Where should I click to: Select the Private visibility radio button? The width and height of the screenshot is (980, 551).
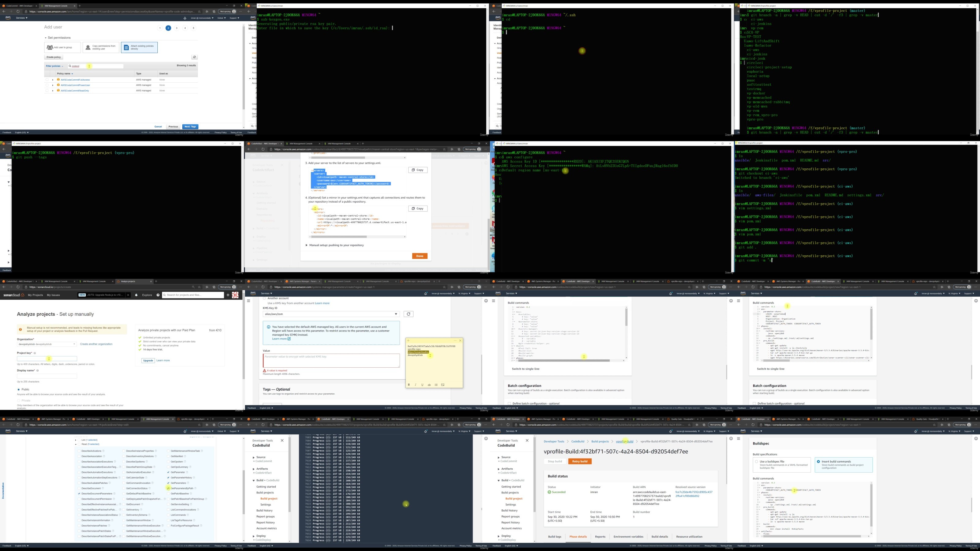click(18, 400)
